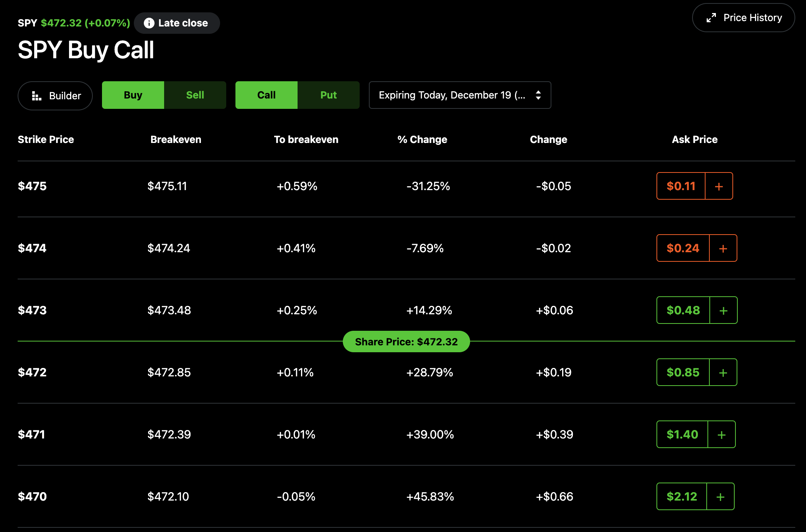The width and height of the screenshot is (806, 532).
Task: Click the +$0.66 change value
Action: [x=554, y=497]
